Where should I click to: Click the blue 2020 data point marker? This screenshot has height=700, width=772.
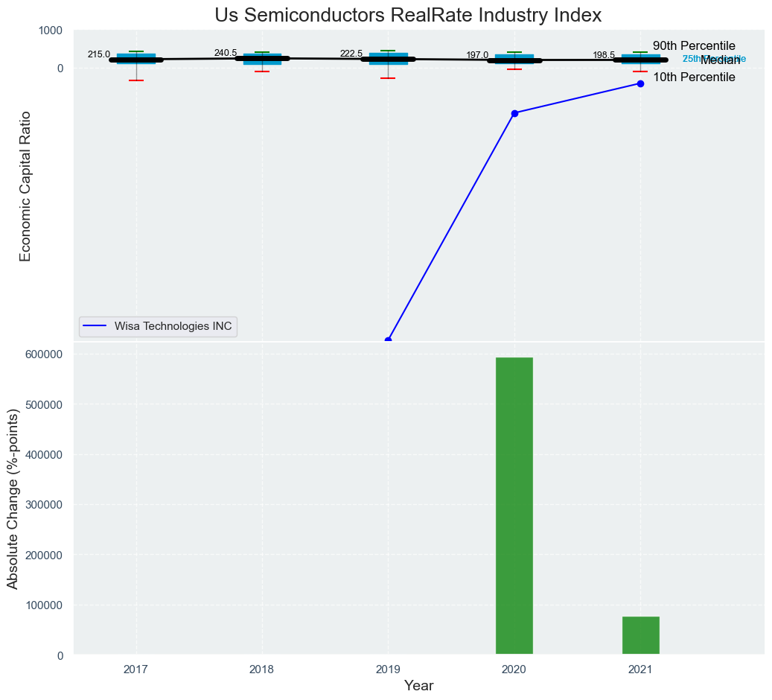(514, 113)
